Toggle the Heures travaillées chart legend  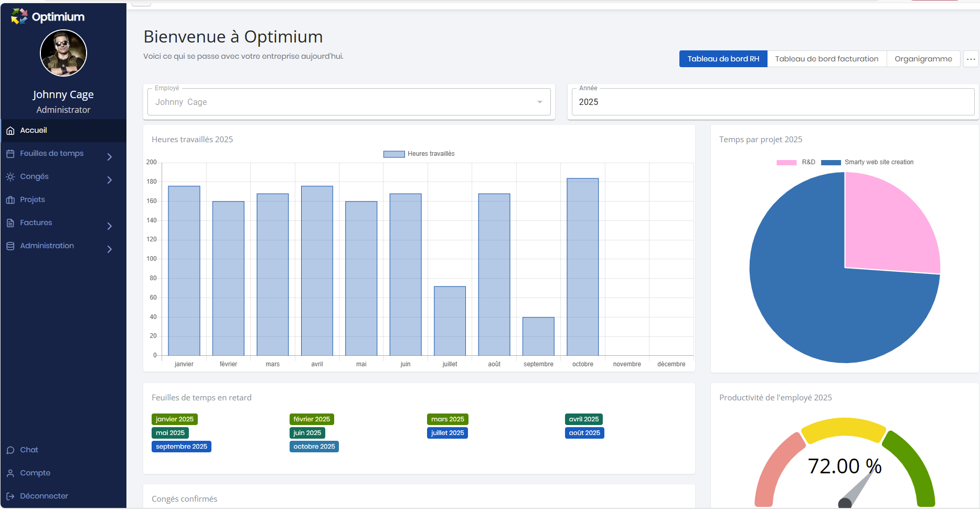[394, 154]
